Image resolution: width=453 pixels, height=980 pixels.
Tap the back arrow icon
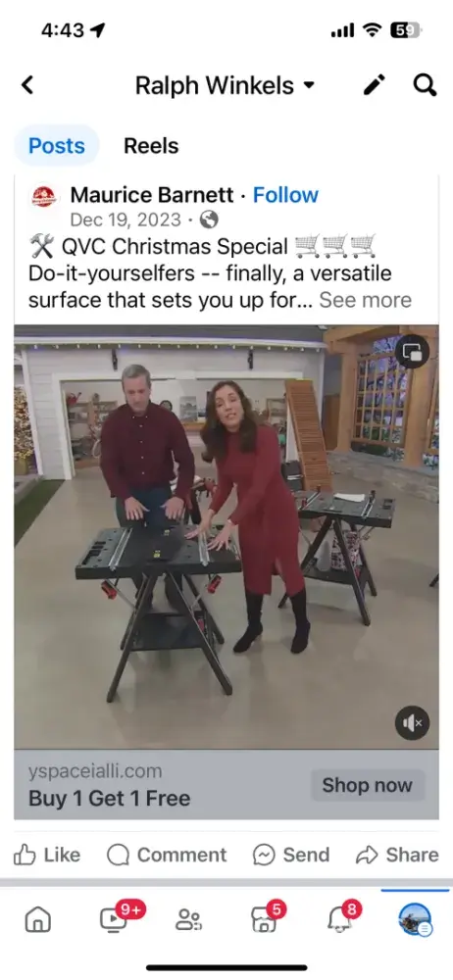(x=26, y=85)
